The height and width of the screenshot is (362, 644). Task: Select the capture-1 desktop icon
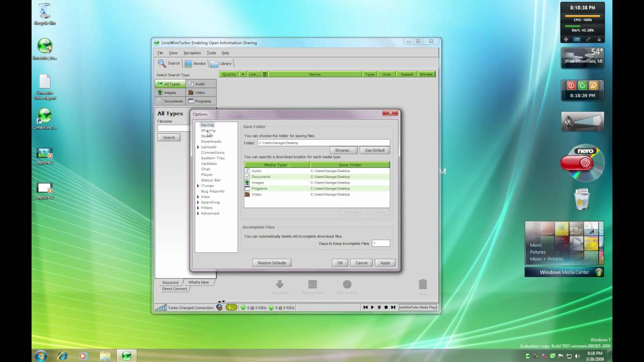tap(44, 156)
